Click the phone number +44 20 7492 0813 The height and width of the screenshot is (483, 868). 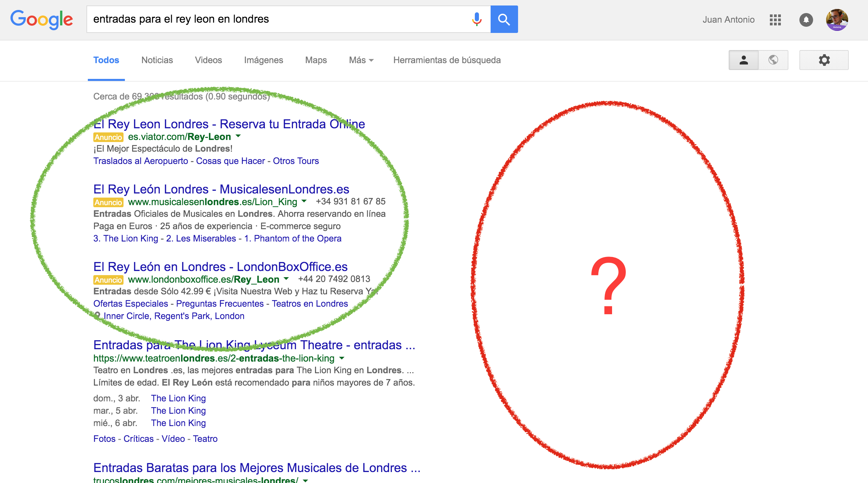pos(334,279)
